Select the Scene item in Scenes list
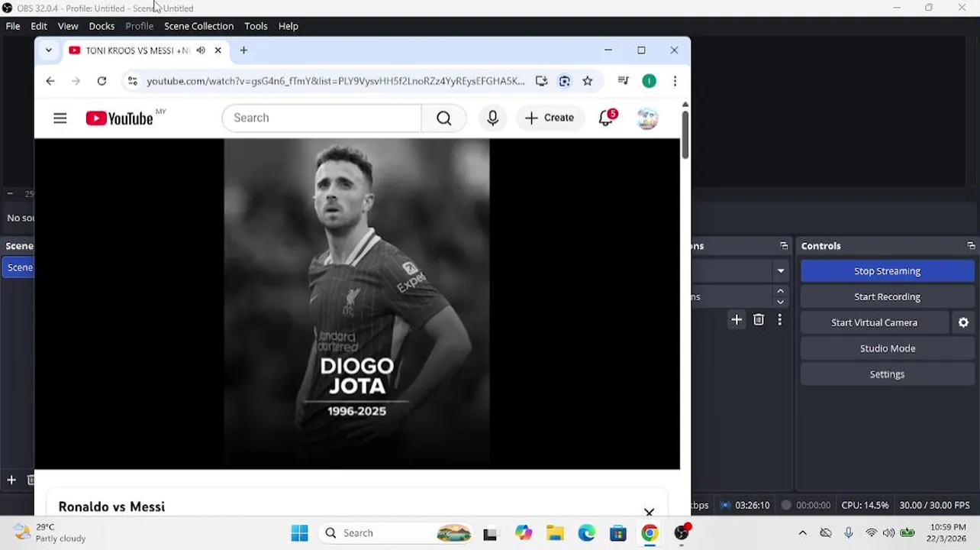The width and height of the screenshot is (980, 550). click(18, 267)
